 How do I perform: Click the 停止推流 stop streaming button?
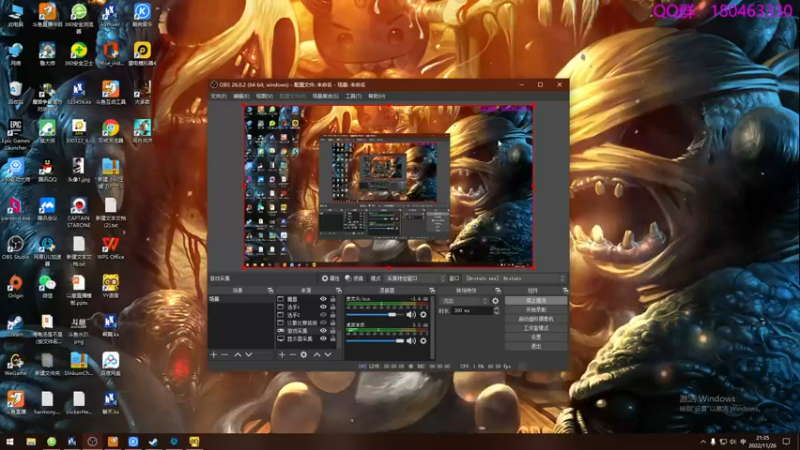pyautogui.click(x=536, y=301)
